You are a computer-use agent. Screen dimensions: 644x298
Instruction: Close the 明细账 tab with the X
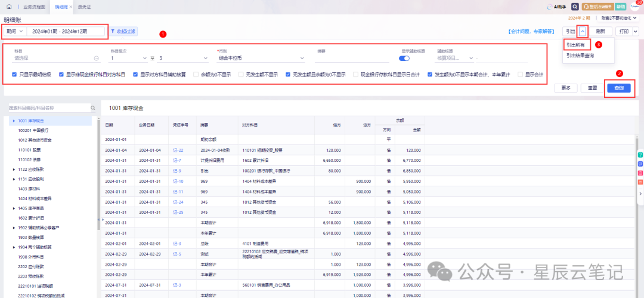click(x=70, y=7)
